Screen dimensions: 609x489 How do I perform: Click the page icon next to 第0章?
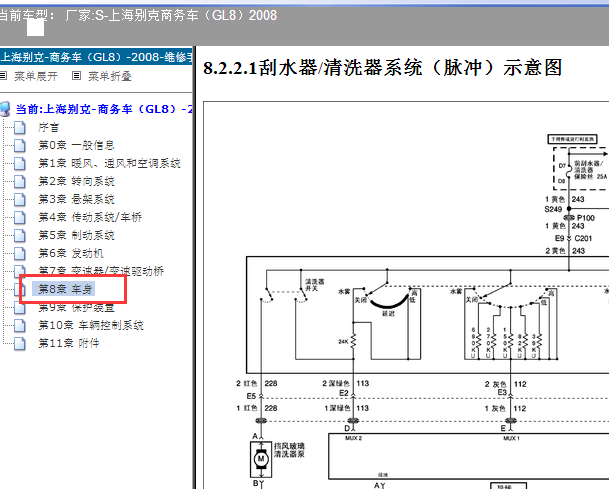tap(20, 146)
